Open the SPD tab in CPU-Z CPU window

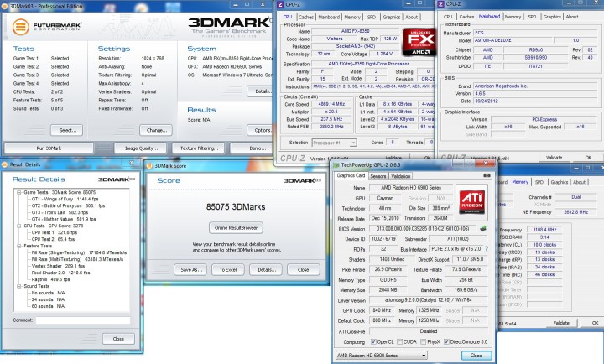coord(372,17)
